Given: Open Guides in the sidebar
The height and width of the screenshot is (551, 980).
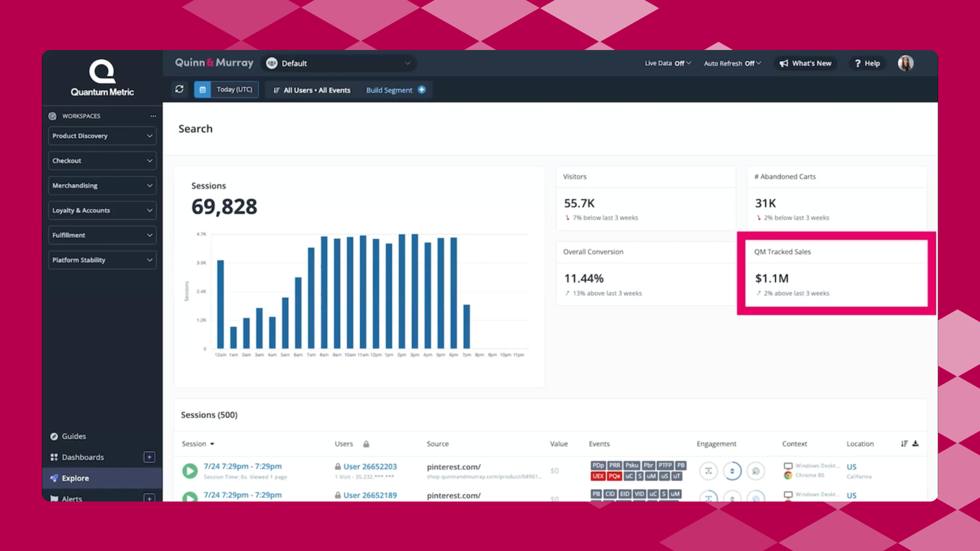Looking at the screenshot, I should pyautogui.click(x=74, y=436).
